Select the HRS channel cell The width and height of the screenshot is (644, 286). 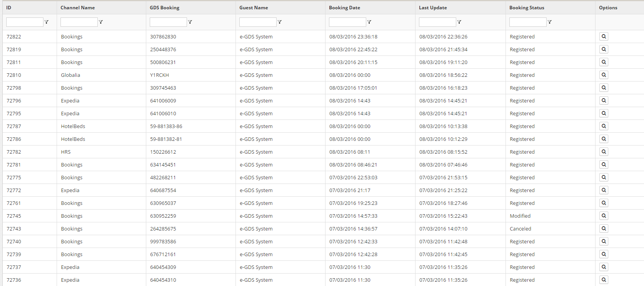66,152
